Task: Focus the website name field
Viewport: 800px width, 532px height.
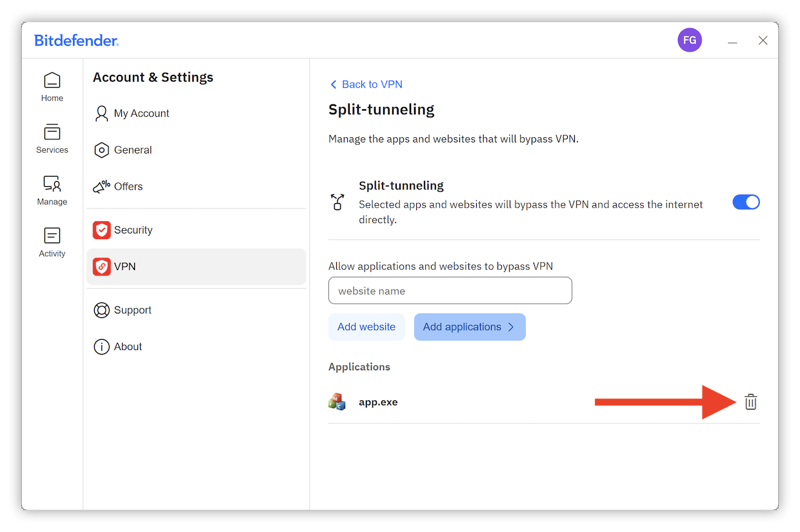Action: [450, 291]
